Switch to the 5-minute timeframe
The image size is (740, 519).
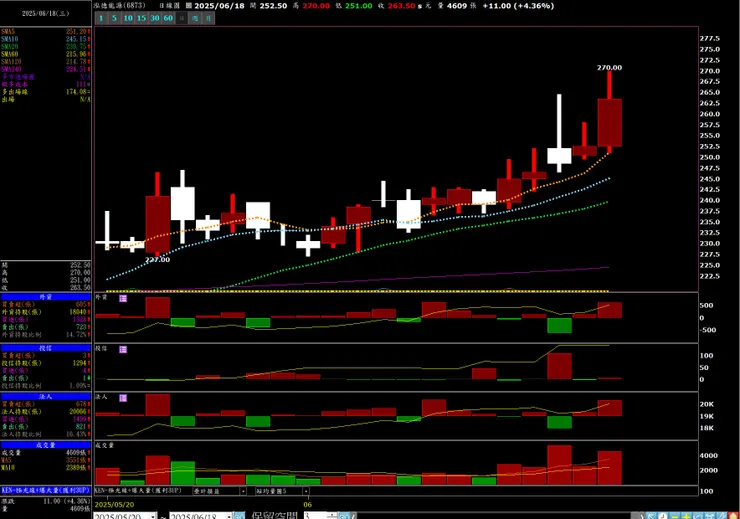(x=114, y=18)
